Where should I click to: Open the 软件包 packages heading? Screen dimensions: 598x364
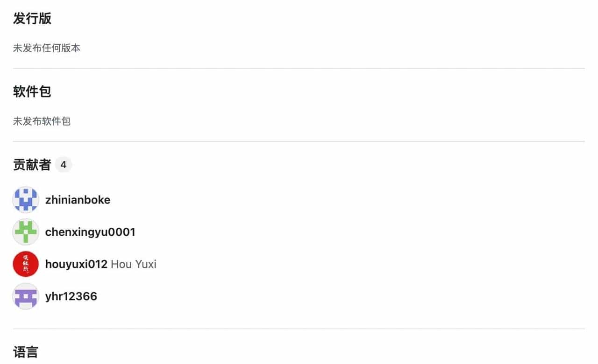tap(32, 91)
